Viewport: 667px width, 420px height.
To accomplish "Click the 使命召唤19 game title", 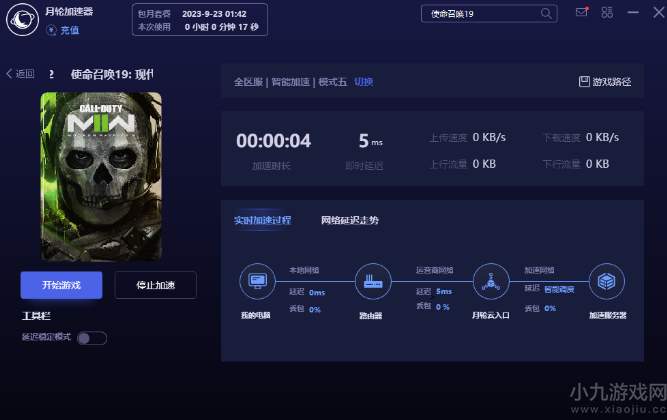I will click(112, 74).
